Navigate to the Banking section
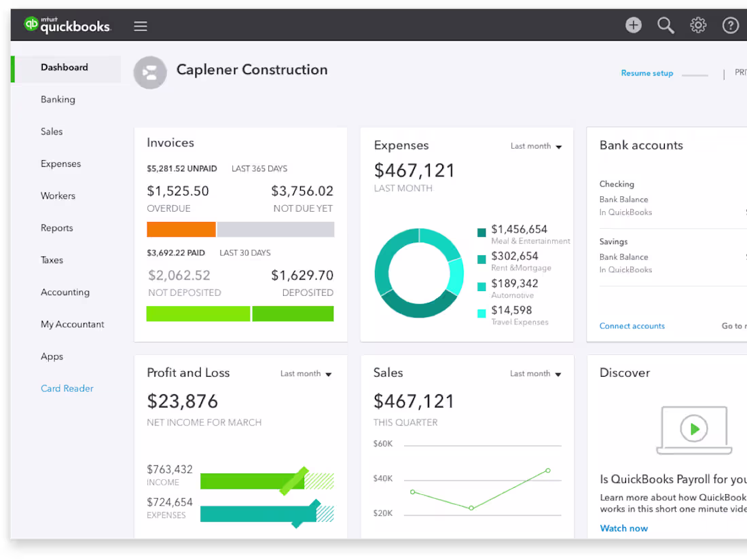The width and height of the screenshot is (747, 560). pyautogui.click(x=58, y=99)
